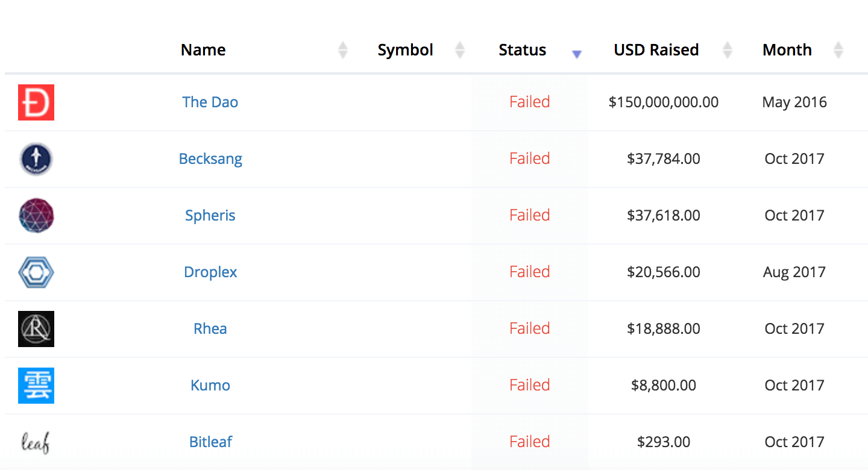Open the Becksang project link
868x470 pixels.
(210, 159)
